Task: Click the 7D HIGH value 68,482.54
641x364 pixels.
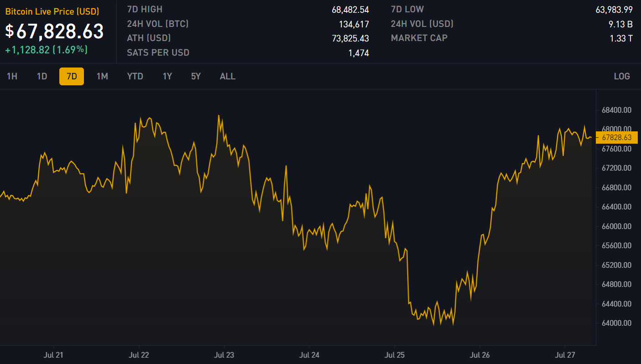Action: pos(350,10)
